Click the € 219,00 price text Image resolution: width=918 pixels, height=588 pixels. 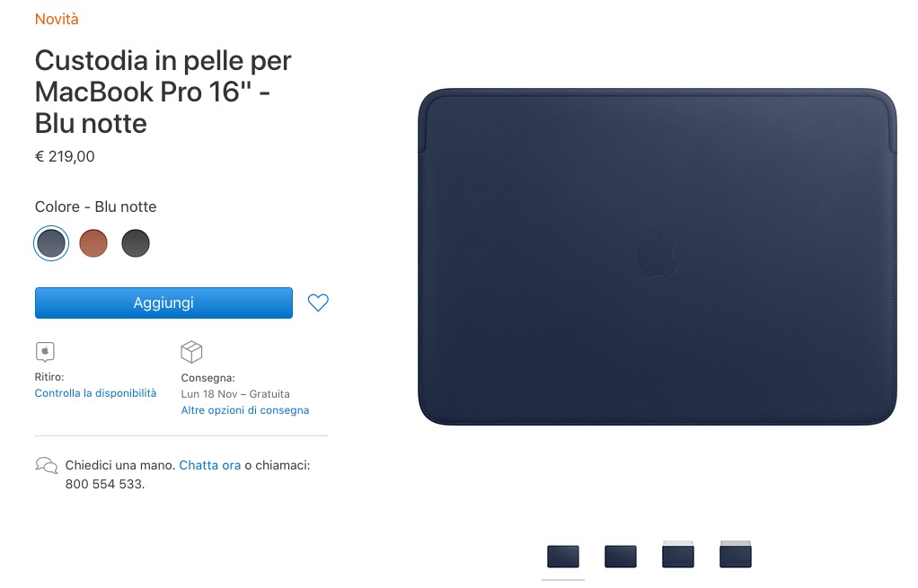coord(65,156)
